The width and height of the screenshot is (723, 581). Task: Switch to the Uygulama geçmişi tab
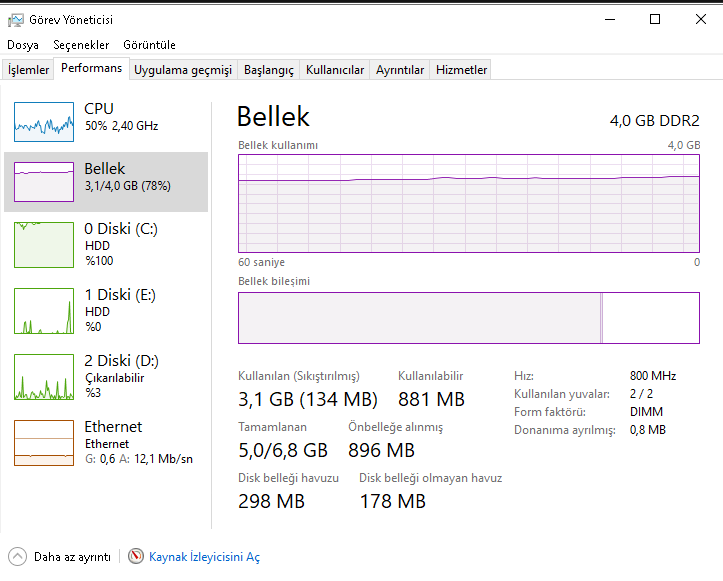183,70
